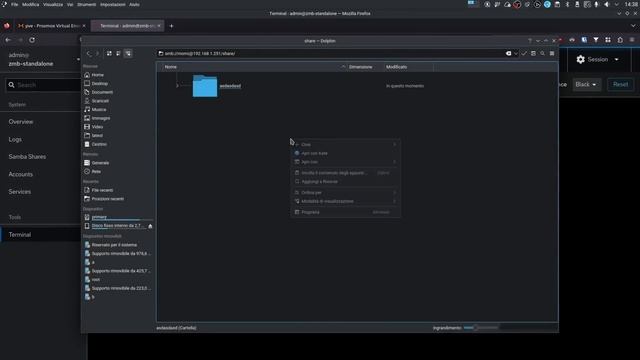
Task: Choose 'Apri con Kate' context entry
Action: [345, 153]
